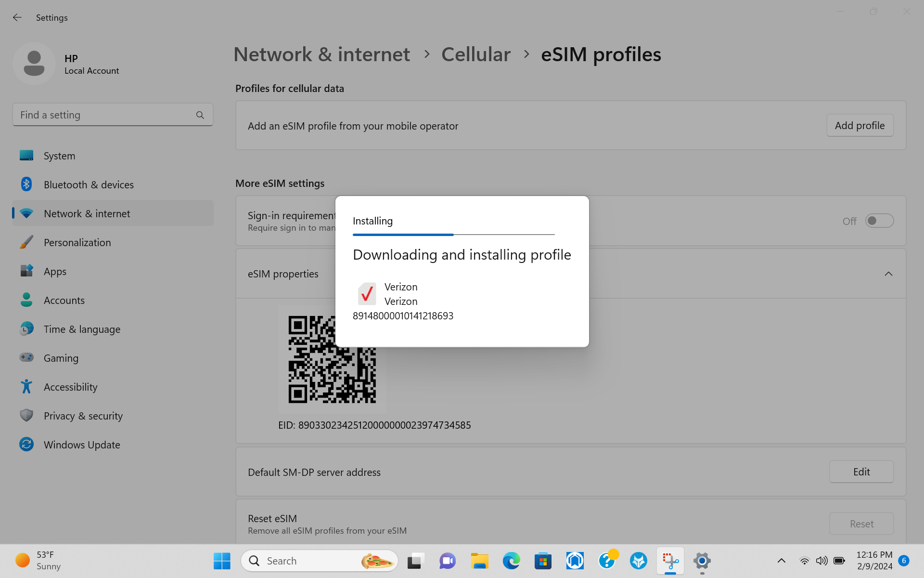Click the taskbar Search box

click(320, 561)
